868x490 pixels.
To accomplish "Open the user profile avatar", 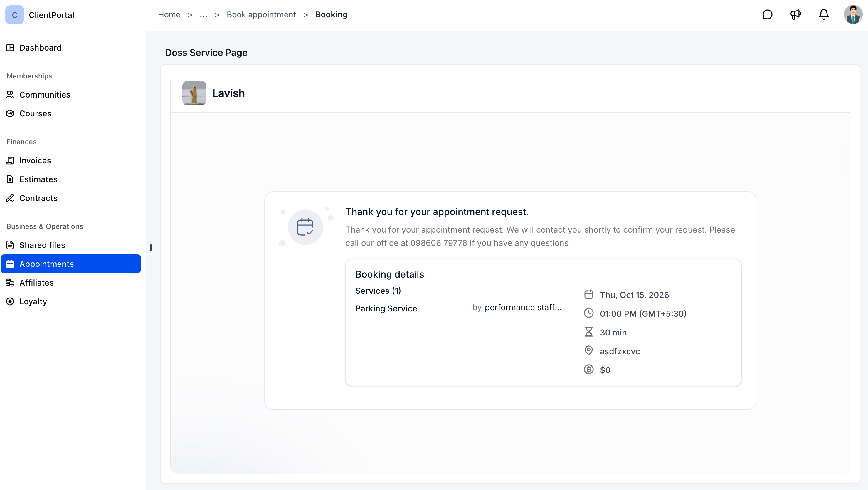I will (853, 14).
